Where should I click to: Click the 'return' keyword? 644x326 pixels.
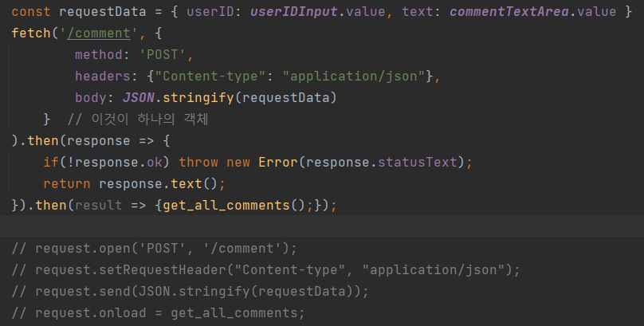[67, 183]
